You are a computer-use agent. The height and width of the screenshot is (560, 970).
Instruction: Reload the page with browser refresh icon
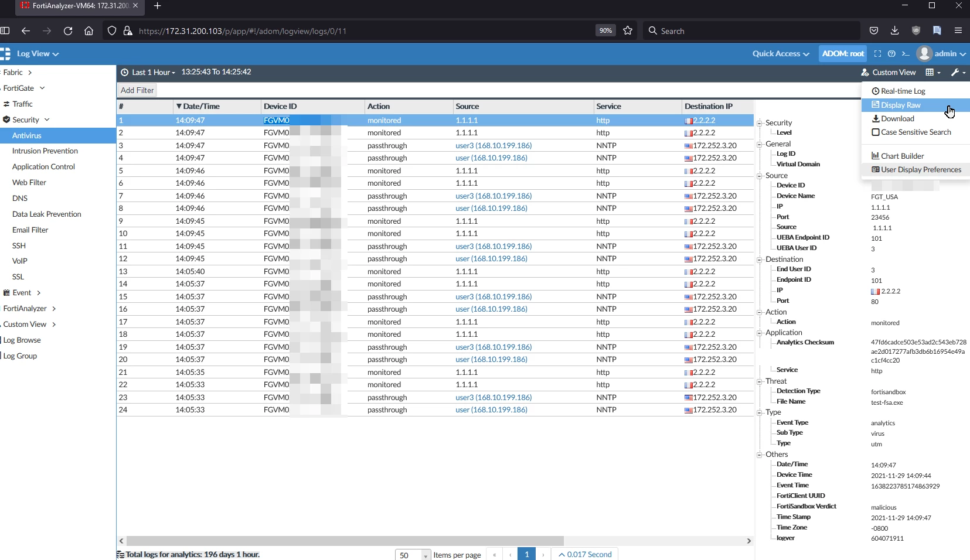pos(68,31)
